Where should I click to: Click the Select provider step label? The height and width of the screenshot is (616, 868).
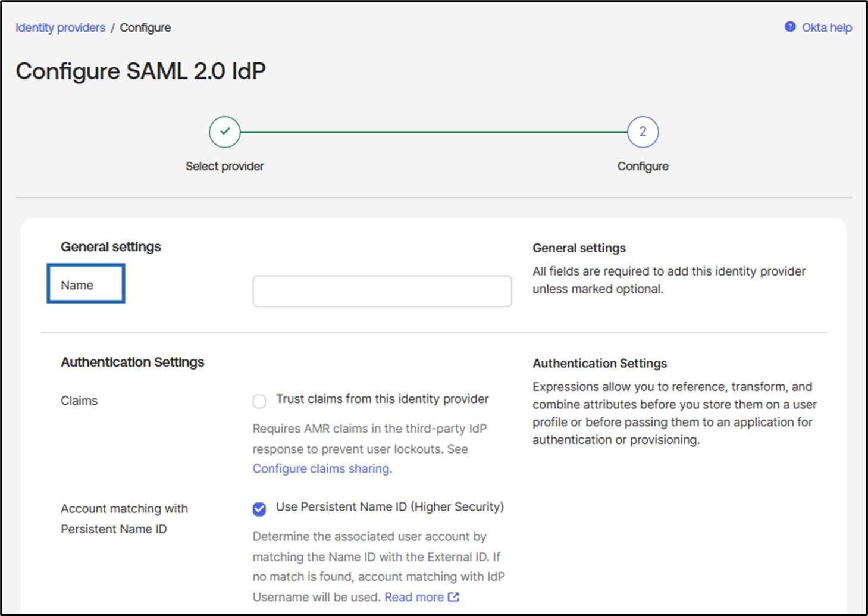(224, 166)
